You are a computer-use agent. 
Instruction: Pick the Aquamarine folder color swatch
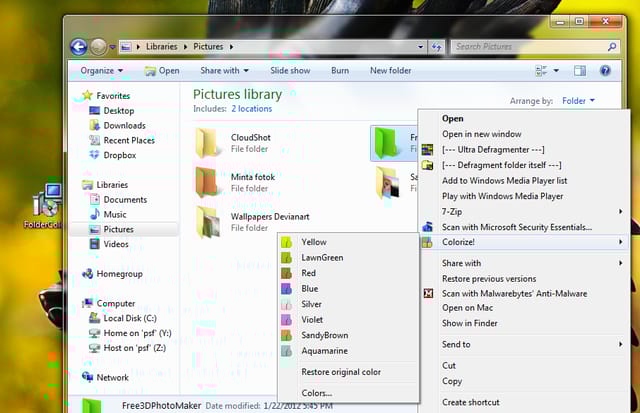[x=287, y=351]
